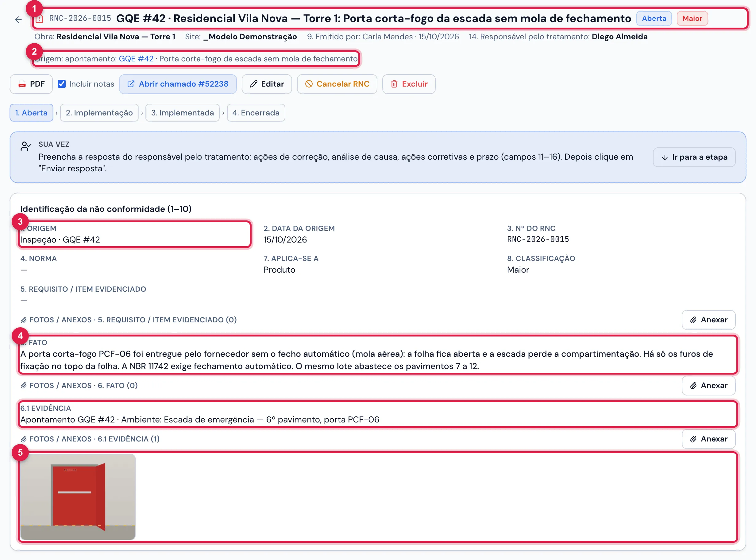The height and width of the screenshot is (560, 756).
Task: Export the RNC as PDF
Action: pos(31,84)
